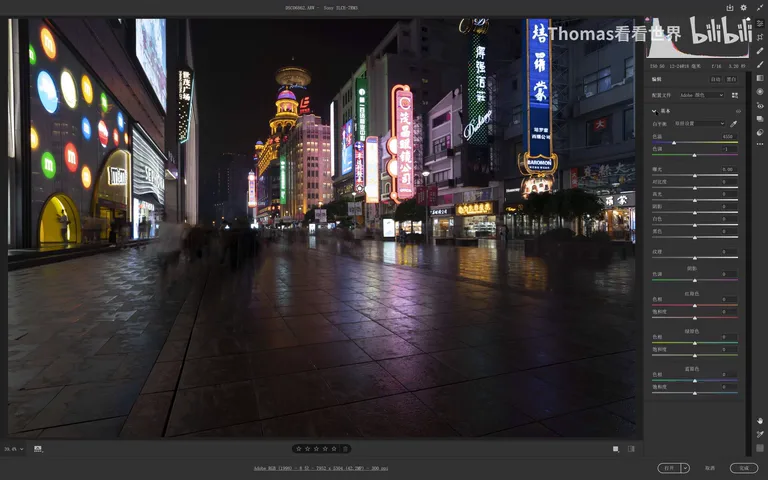This screenshot has height=480, width=768.
Task: Click the histogram display
Action: (697, 39)
